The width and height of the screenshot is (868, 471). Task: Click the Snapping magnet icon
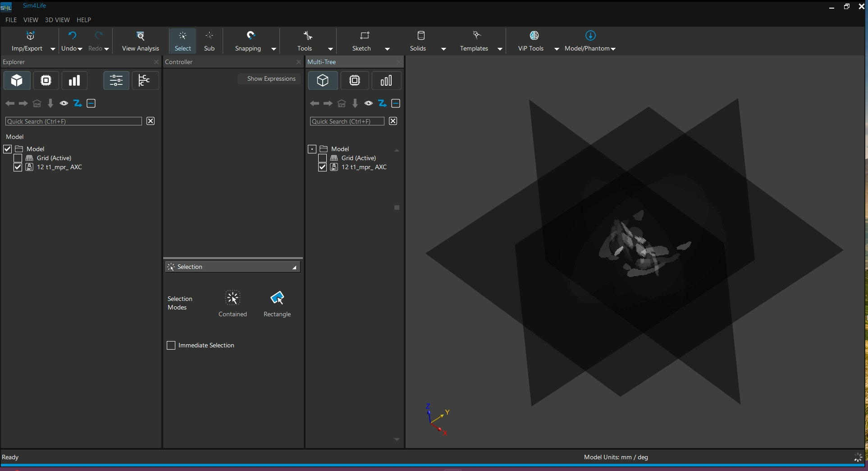pyautogui.click(x=251, y=36)
